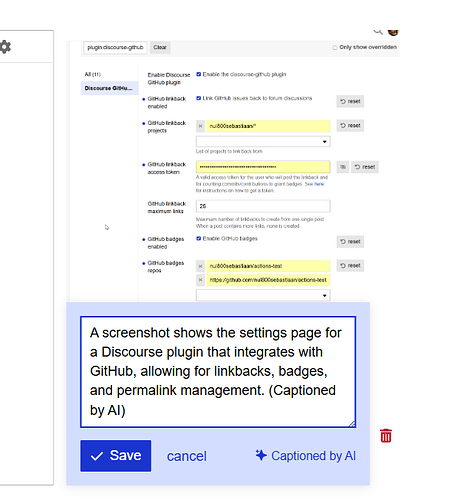Viewport: 473px width, 500px height.
Task: Click the search magnifier icon in screenshot
Action: click(378, 32)
